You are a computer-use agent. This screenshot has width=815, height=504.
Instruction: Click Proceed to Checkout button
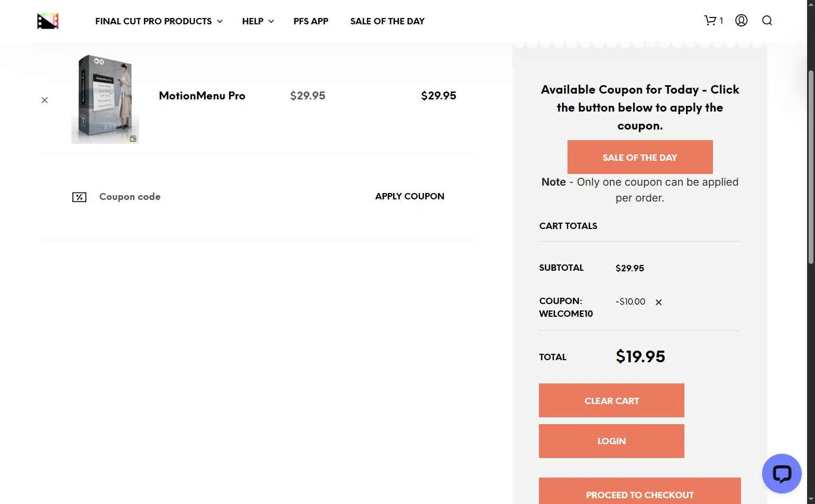point(640,492)
